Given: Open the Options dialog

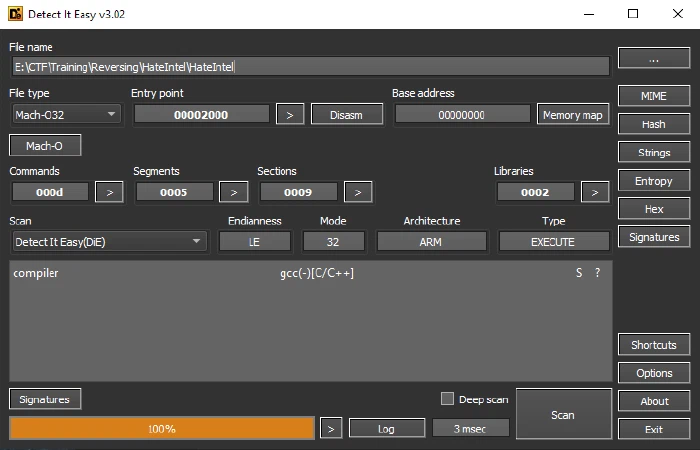Looking at the screenshot, I should pyautogui.click(x=654, y=373).
